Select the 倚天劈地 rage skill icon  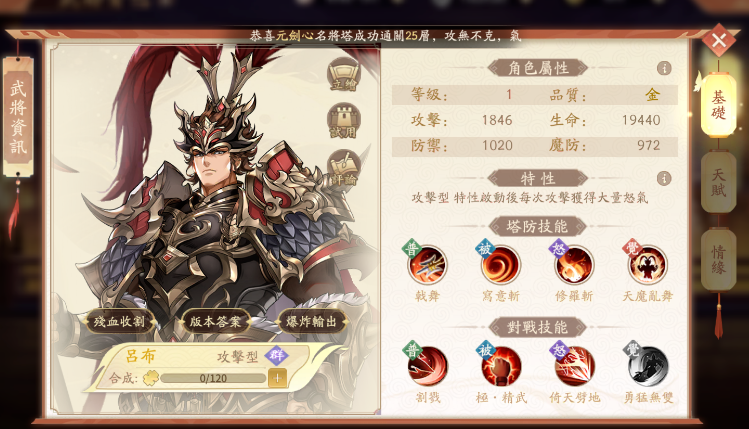coord(574,366)
